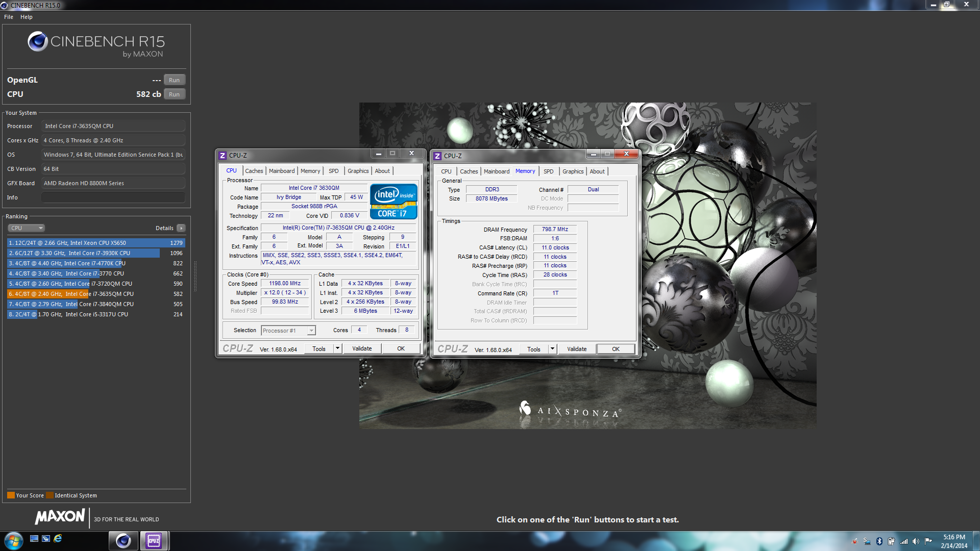Screen dimensions: 980x551
Task: Switch to Caches tab in right CPU-Z
Action: [469, 172]
